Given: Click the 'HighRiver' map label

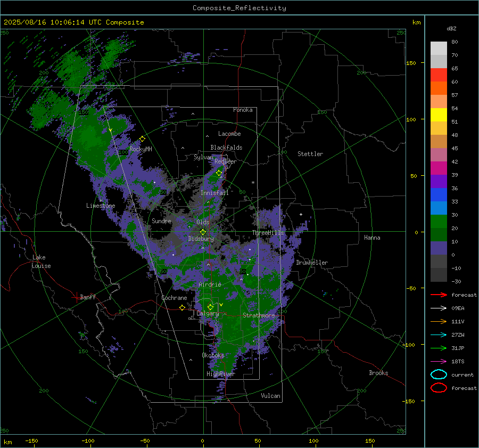Looking at the screenshot, I should [x=221, y=374].
